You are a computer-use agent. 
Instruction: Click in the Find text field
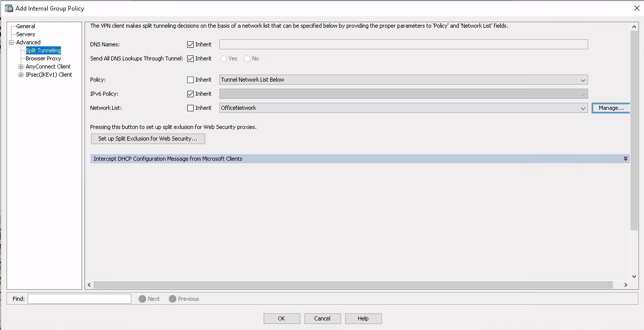(x=79, y=298)
